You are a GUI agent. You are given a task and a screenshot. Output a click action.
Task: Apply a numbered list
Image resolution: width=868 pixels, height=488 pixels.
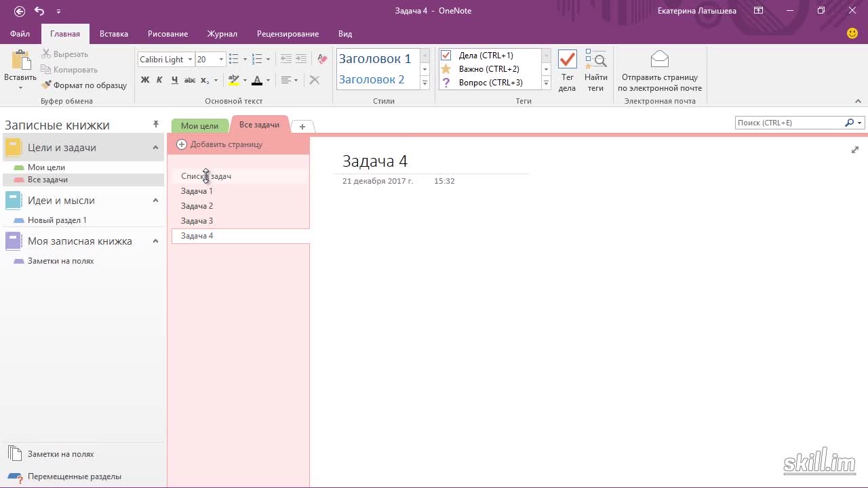tap(257, 60)
